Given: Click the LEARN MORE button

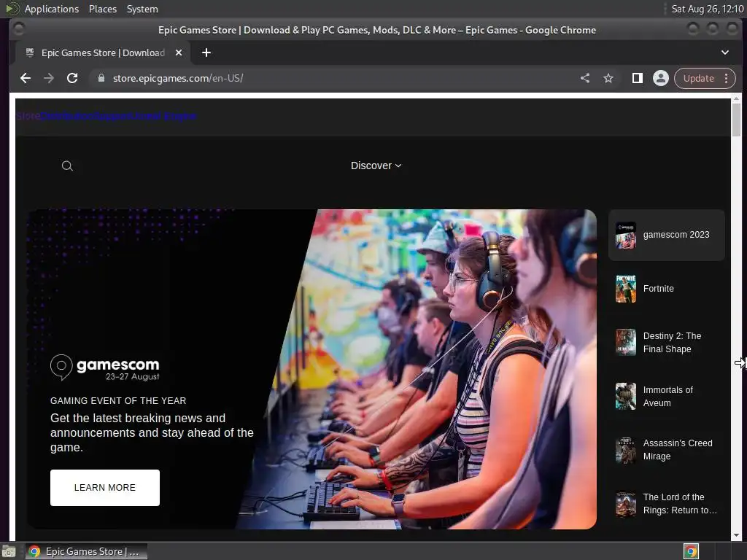Looking at the screenshot, I should tap(105, 488).
